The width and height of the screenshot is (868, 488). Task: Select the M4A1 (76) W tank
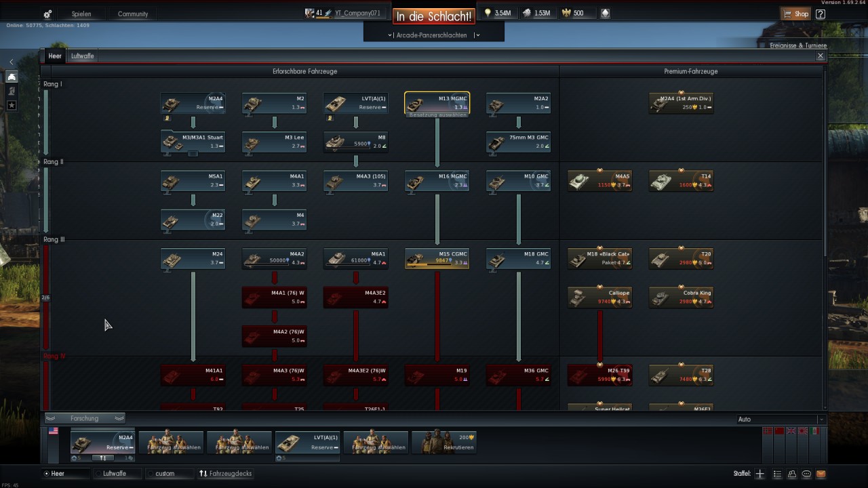[x=274, y=297]
